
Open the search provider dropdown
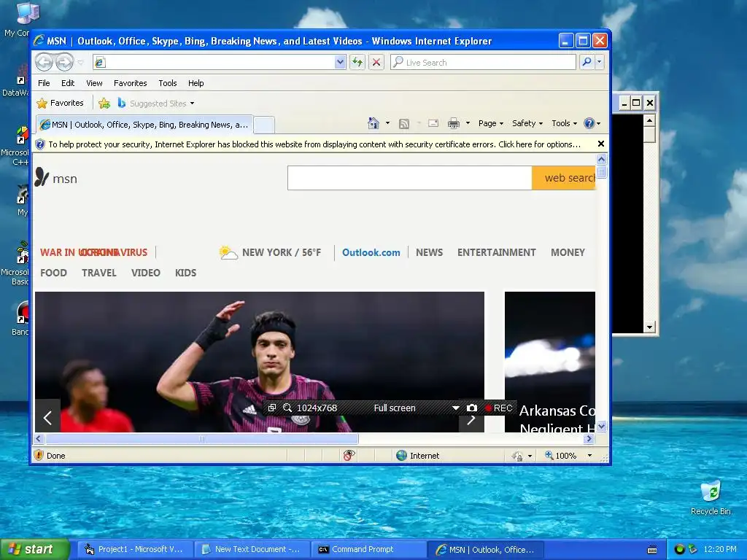click(x=600, y=62)
